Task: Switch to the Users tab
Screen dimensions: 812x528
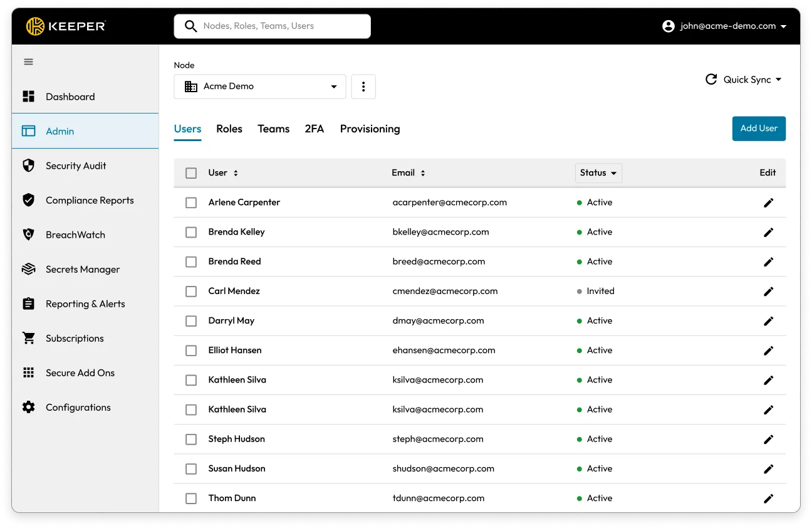Action: coord(187,129)
